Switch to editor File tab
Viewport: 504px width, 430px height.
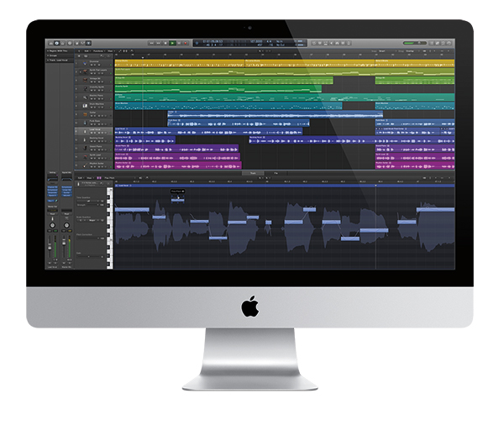pos(276,173)
